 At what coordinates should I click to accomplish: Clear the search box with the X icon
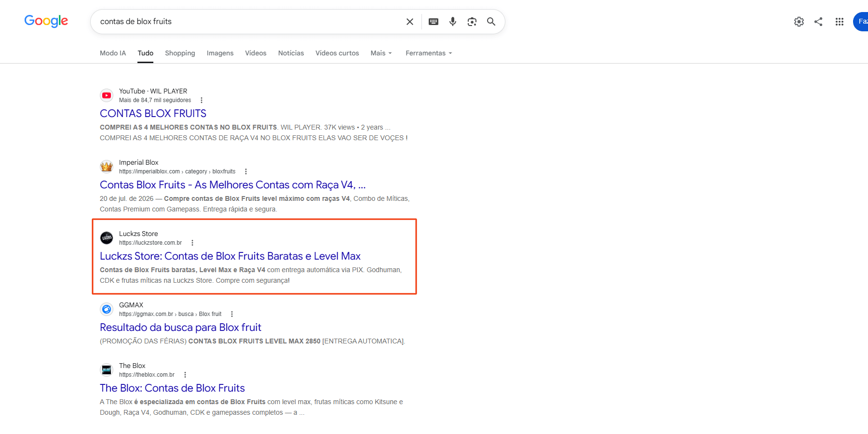pos(410,22)
